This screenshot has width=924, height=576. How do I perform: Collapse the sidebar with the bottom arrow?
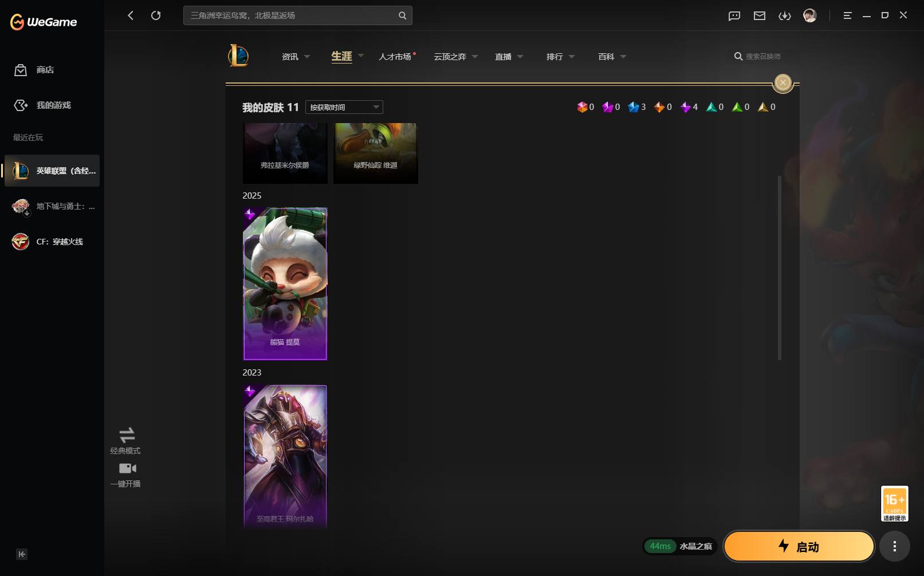pyautogui.click(x=22, y=554)
